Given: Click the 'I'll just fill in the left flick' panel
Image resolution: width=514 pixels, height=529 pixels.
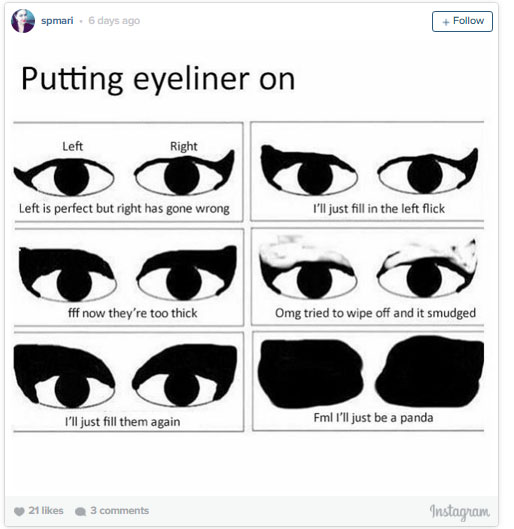Looking at the screenshot, I should click(367, 171).
